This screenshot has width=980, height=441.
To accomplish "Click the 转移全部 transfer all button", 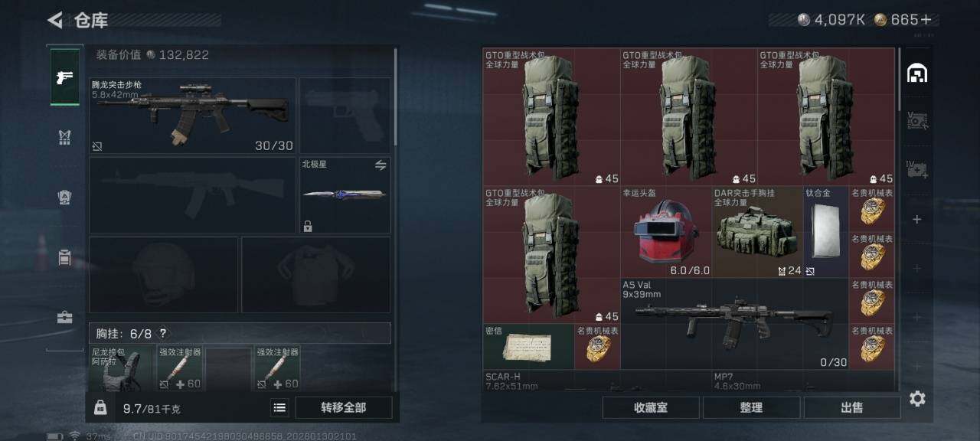I will pyautogui.click(x=343, y=408).
